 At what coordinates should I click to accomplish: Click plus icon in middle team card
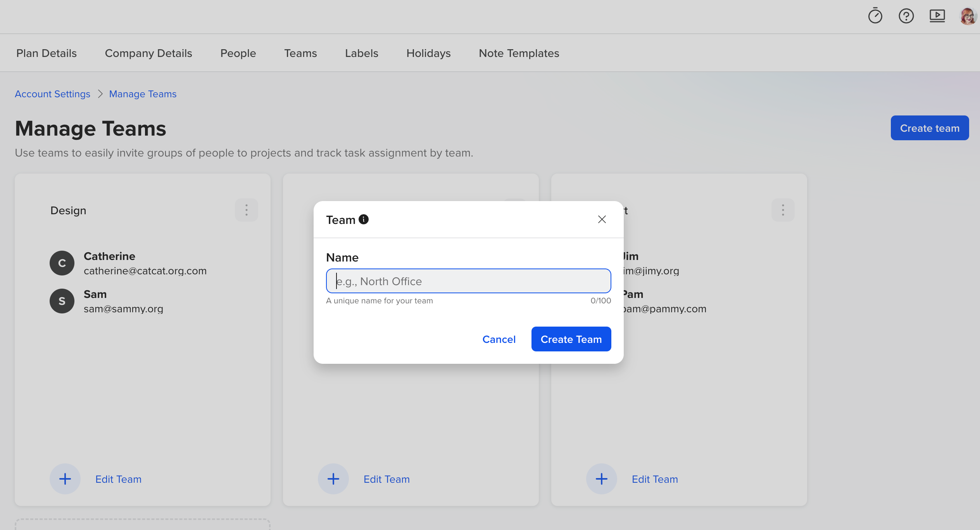point(333,479)
